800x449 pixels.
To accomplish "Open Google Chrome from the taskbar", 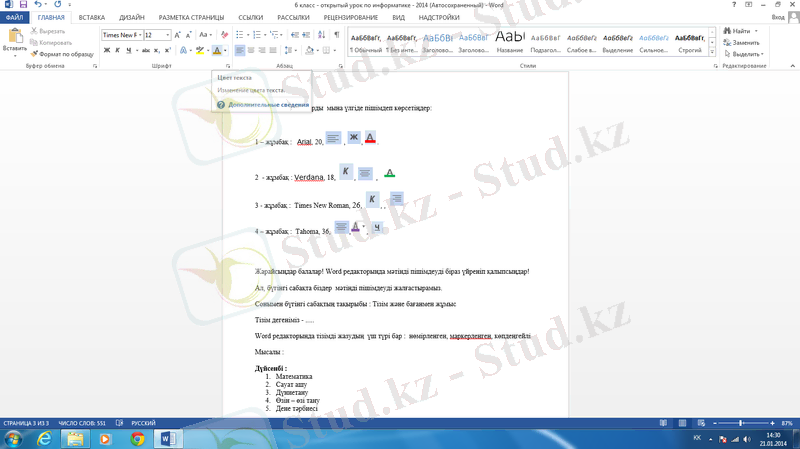I will click(x=136, y=438).
